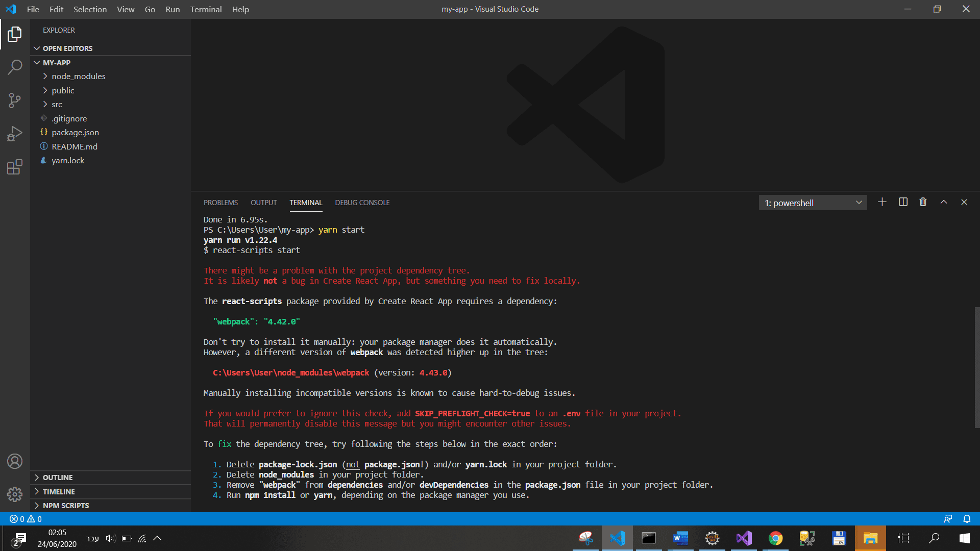The image size is (980, 551).
Task: Switch to the OUTPUT tab
Action: (263, 203)
